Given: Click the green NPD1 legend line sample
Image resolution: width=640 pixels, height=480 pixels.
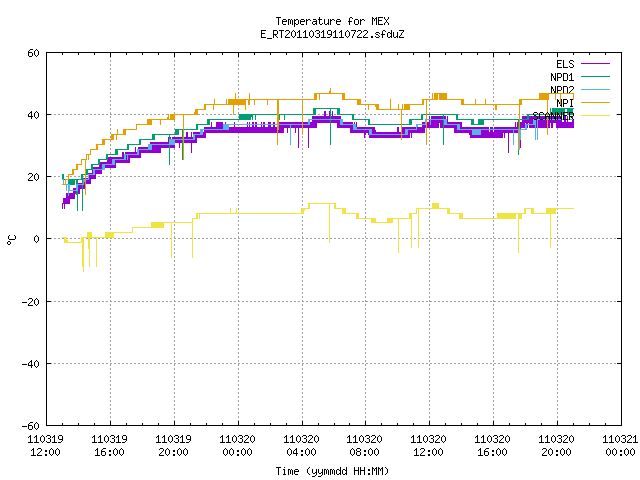Looking at the screenshot, I should coord(595,76).
